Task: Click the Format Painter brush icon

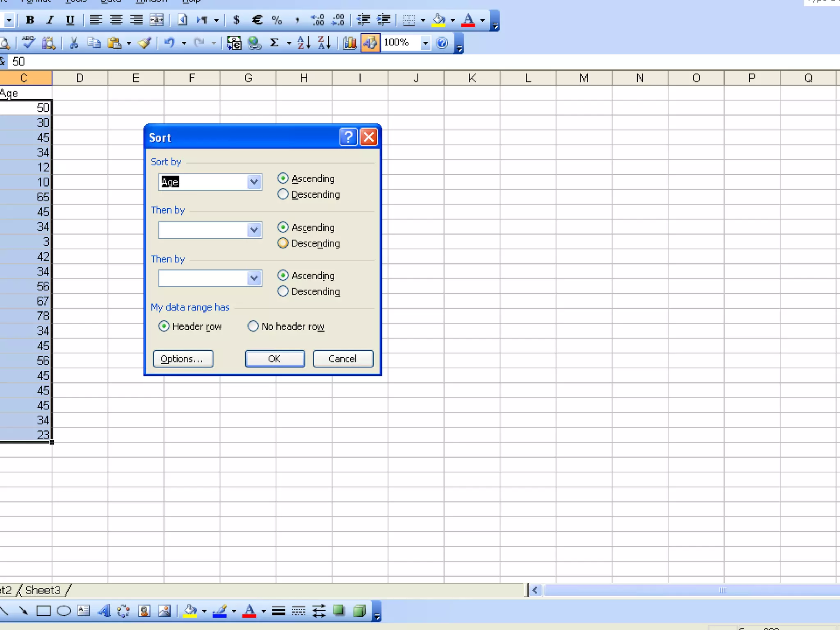Action: [x=144, y=43]
